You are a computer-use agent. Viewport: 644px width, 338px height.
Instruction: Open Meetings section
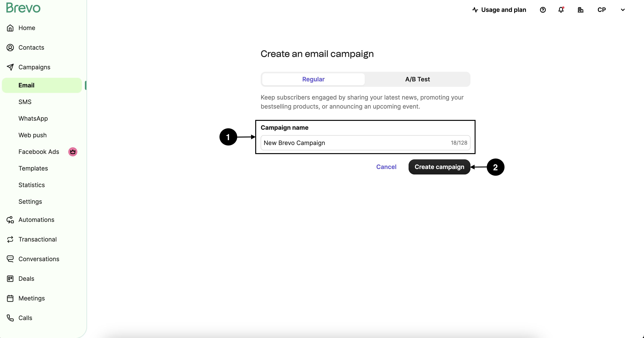(x=32, y=298)
